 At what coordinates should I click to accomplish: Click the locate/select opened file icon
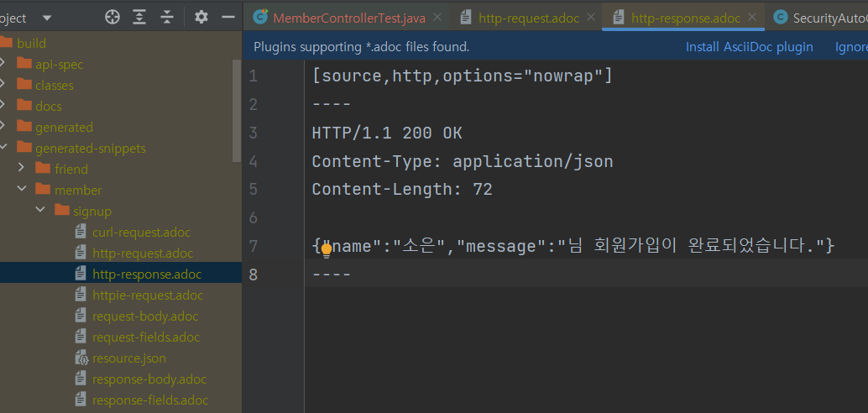112,17
